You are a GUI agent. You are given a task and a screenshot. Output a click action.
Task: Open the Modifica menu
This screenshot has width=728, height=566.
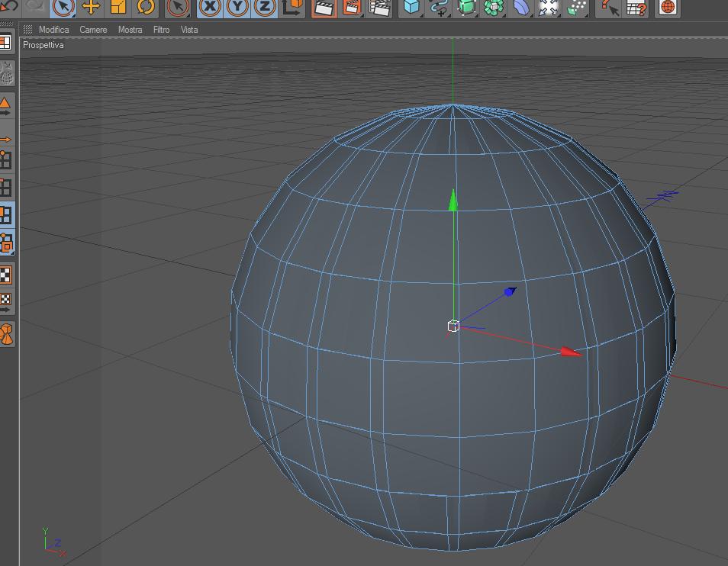54,30
